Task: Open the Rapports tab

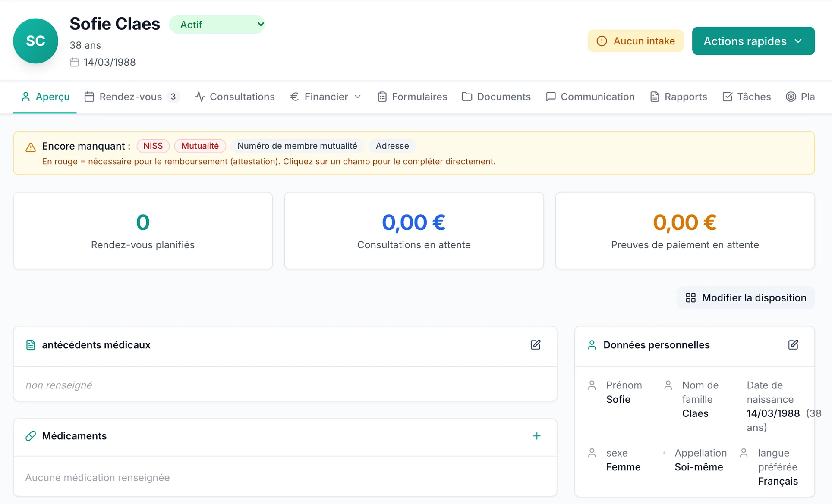Action: pos(678,97)
